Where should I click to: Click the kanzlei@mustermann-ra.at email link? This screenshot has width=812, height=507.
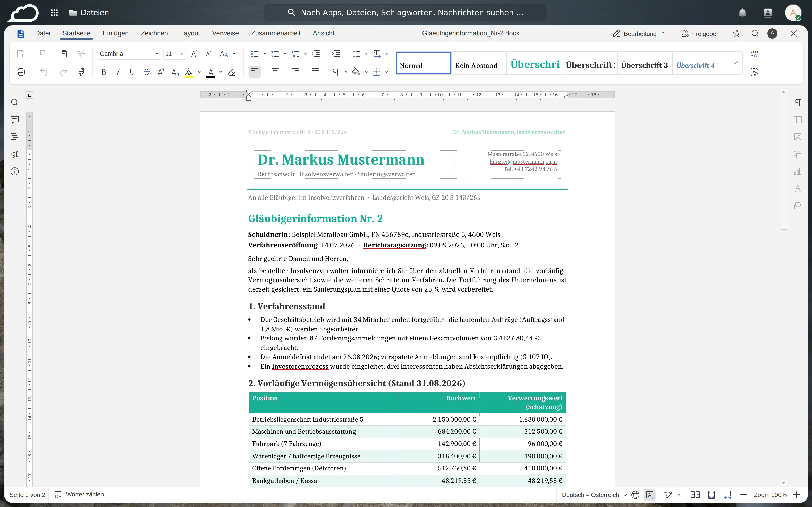(523, 162)
